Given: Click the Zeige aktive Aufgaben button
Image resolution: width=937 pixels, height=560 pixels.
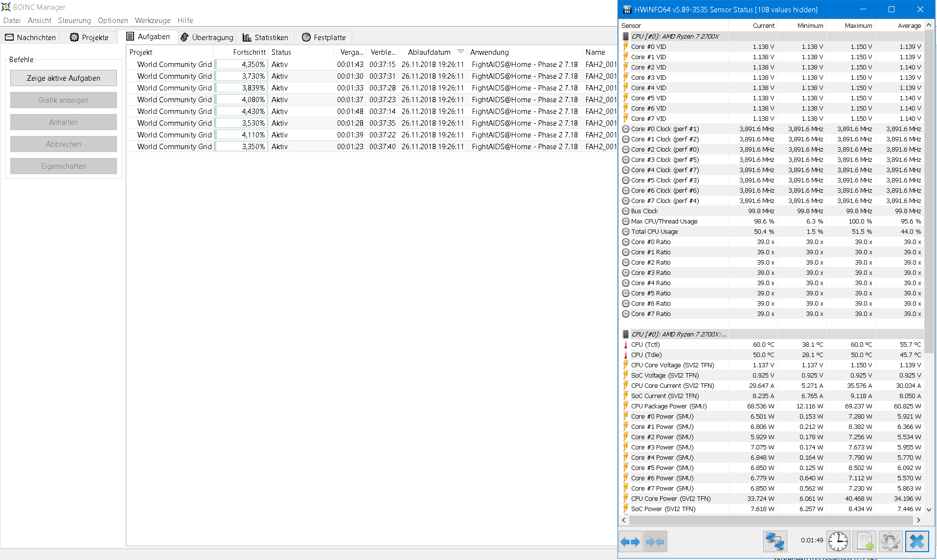Looking at the screenshot, I should [x=64, y=78].
